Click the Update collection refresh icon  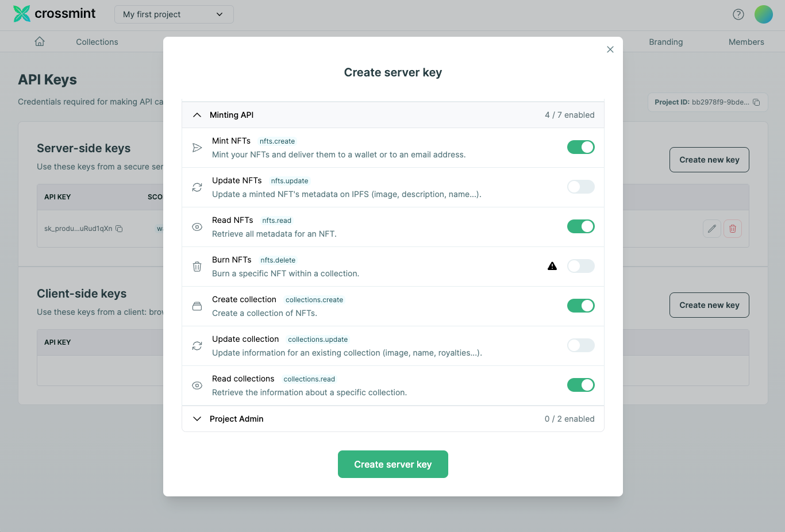tap(197, 346)
